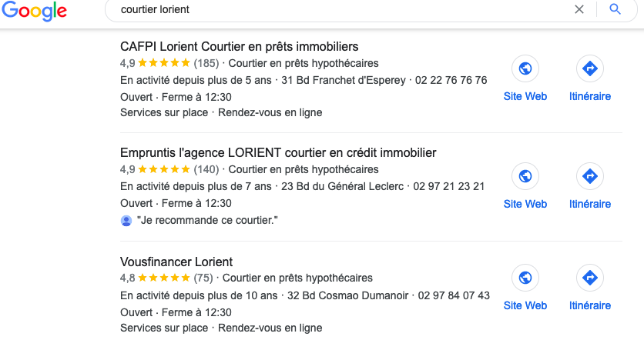The image size is (644, 340).
Task: Open Empruntis l'agence LORIENT listing title
Action: [278, 152]
